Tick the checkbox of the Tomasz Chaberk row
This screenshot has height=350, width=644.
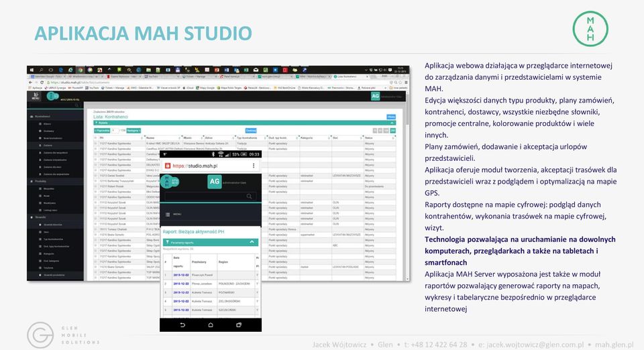pyautogui.click(x=96, y=229)
